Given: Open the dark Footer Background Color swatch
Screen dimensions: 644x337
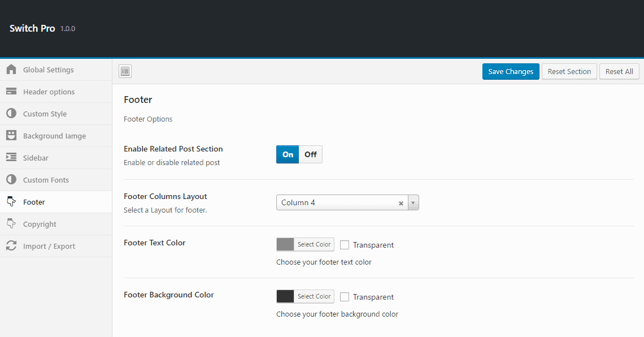Looking at the screenshot, I should [x=285, y=296].
